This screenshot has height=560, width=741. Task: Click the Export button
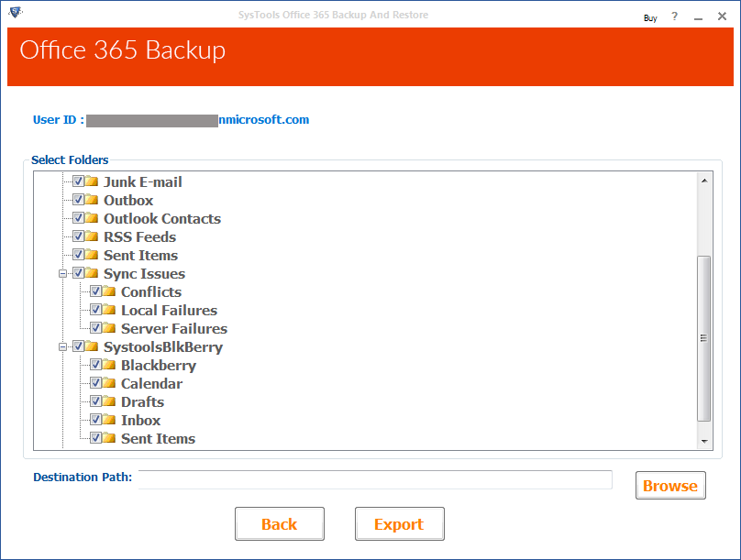coord(399,524)
